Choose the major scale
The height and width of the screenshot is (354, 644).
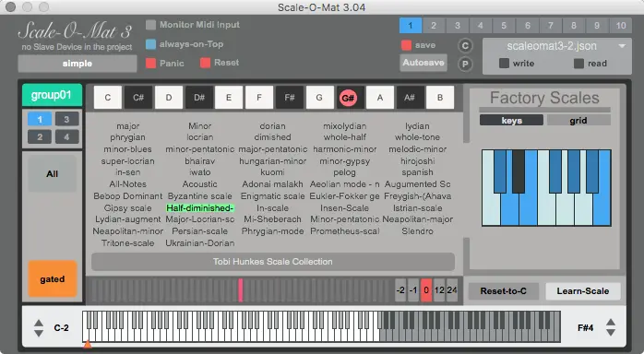pos(127,126)
